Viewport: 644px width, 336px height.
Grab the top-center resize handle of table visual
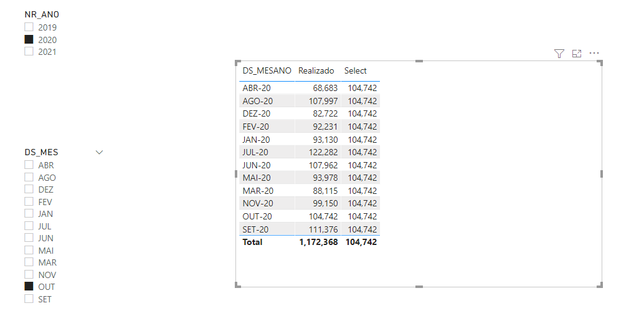[419, 61]
